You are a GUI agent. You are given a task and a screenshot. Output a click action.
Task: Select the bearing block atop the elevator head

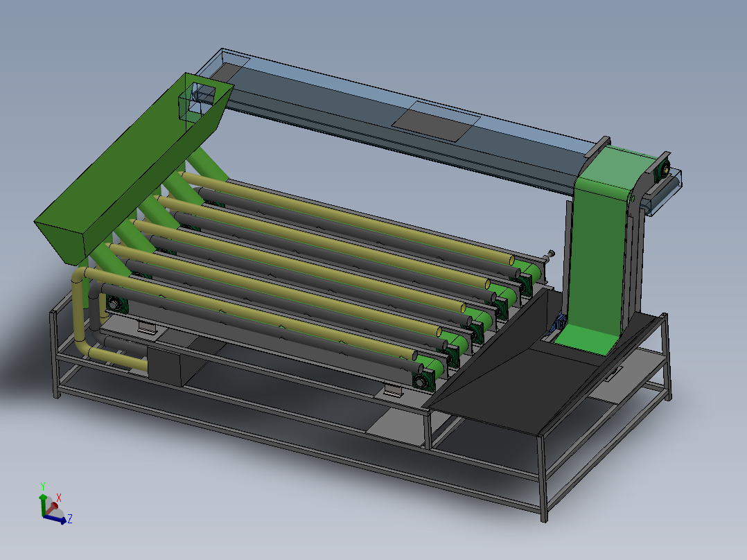point(662,169)
